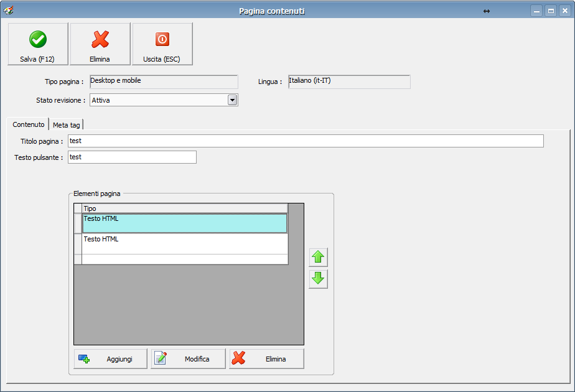Click Elimina button below elements list
This screenshot has height=392, width=575.
(x=266, y=358)
